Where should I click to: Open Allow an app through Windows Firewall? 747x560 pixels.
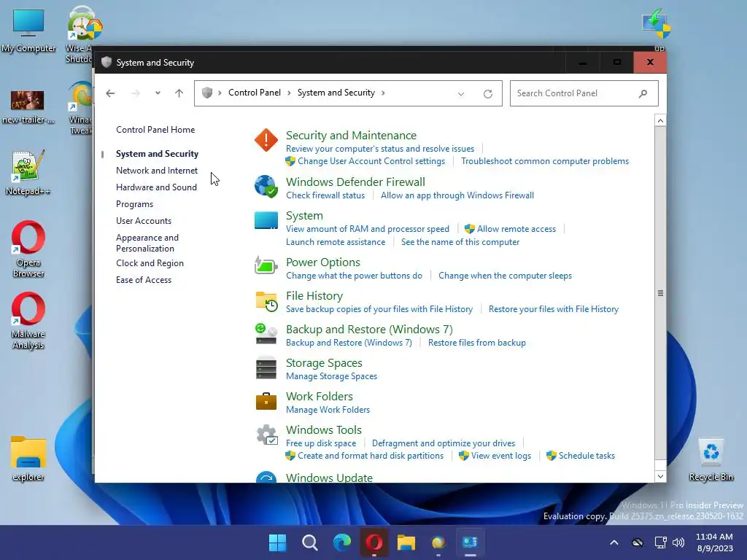pos(457,195)
